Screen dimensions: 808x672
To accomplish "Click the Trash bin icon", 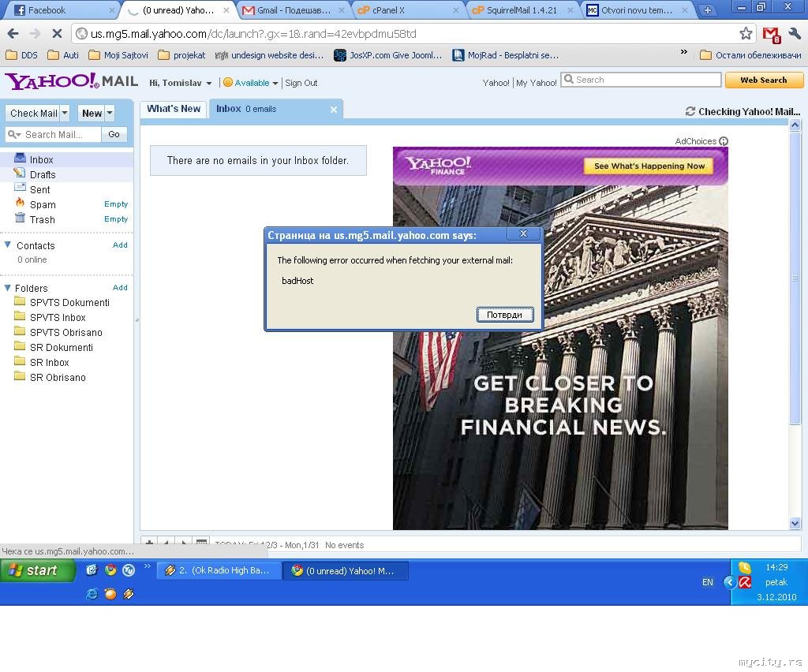I will pos(20,218).
